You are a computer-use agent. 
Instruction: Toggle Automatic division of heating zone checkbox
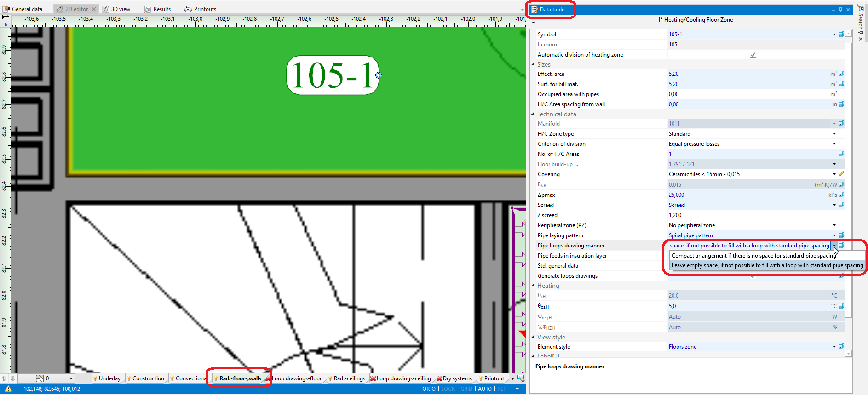click(753, 55)
